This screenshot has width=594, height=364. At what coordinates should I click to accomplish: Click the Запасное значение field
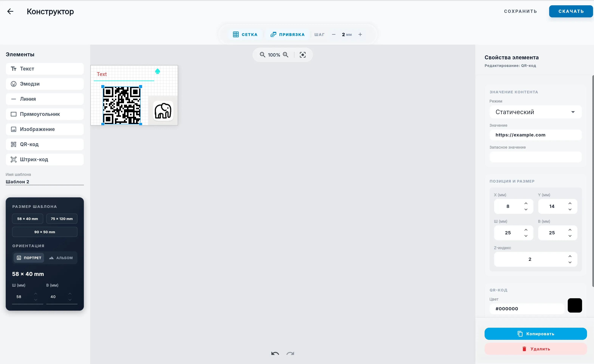[x=536, y=157]
